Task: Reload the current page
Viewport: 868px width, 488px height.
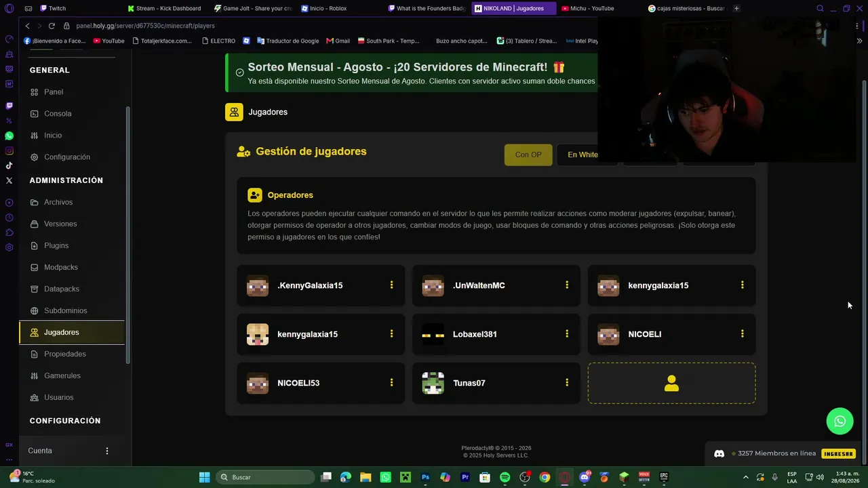Action: (x=52, y=26)
